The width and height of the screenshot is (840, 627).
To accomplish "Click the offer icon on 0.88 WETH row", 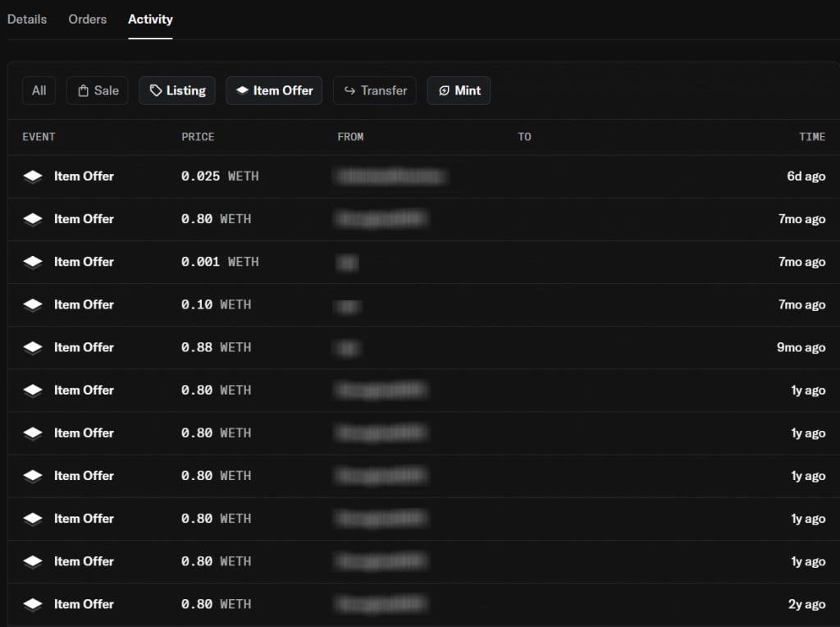I will click(x=33, y=347).
